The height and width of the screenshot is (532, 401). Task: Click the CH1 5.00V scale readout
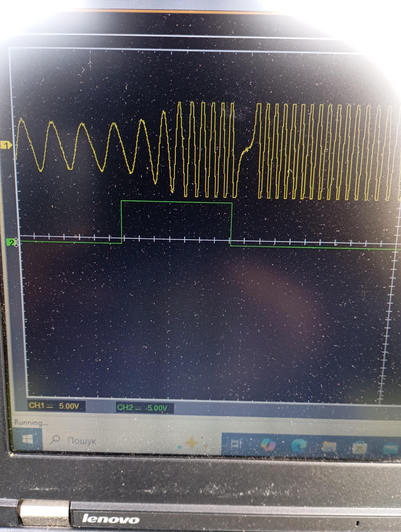[x=57, y=406]
